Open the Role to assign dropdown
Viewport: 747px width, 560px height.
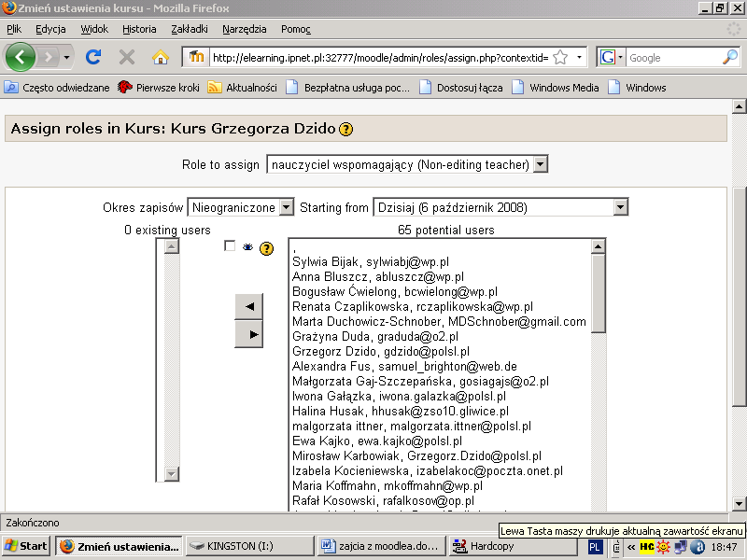tap(407, 164)
